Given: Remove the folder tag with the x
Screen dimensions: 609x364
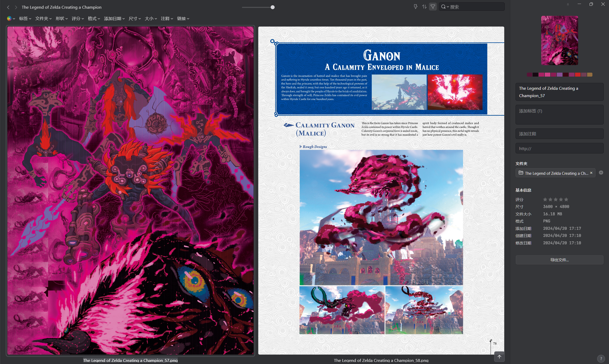Looking at the screenshot, I should [591, 173].
